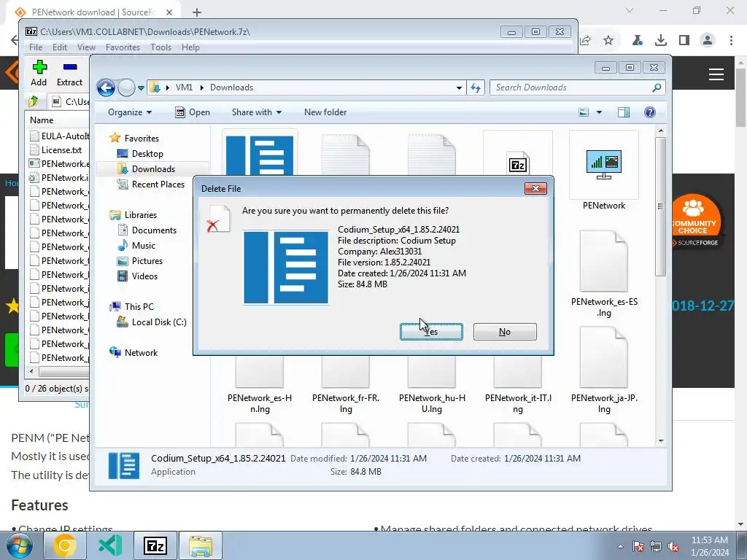Select Favorites in navigation pane
This screenshot has height=560, width=747.
click(x=142, y=138)
